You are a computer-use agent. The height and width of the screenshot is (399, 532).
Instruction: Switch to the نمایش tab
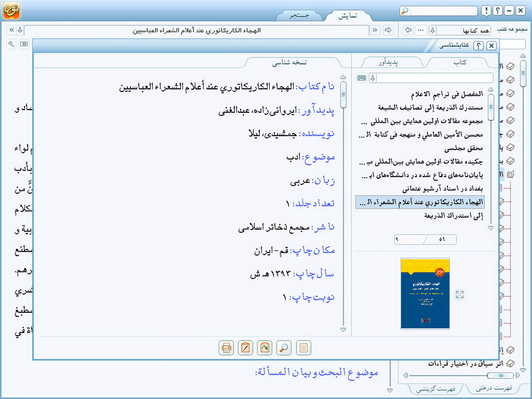point(348,15)
